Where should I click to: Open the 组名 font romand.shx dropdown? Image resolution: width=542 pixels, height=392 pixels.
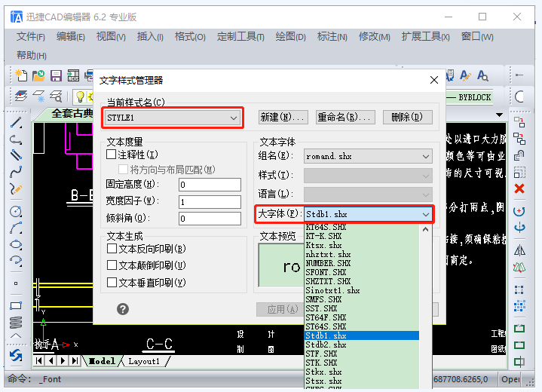click(x=368, y=156)
